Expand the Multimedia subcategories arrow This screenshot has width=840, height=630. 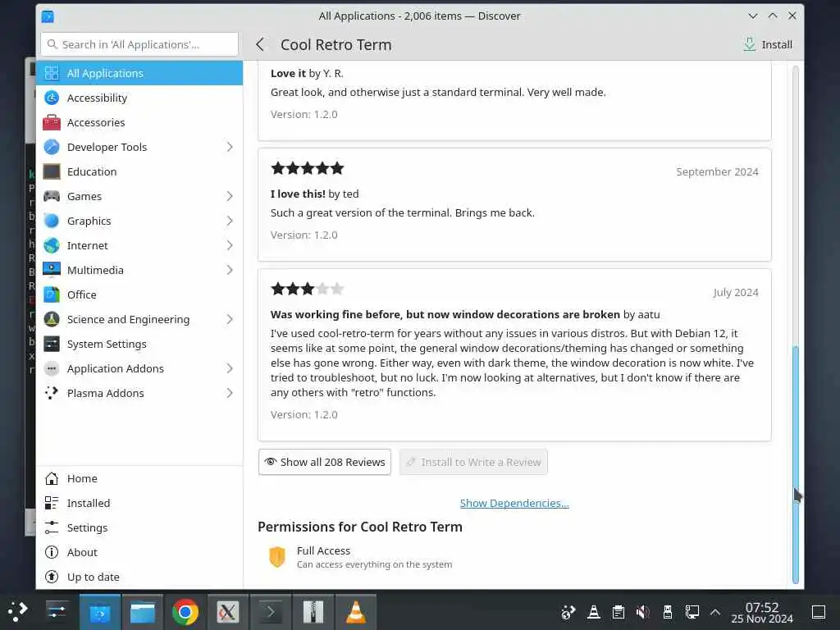[230, 269]
